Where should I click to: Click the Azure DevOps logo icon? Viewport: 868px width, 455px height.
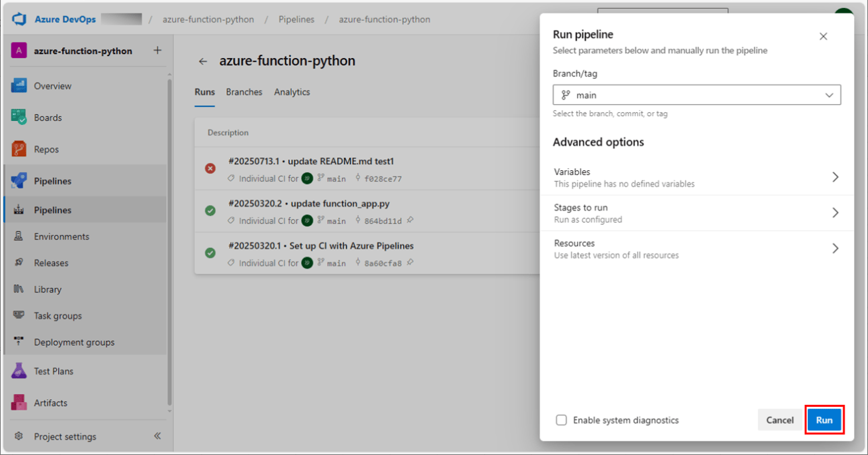19,19
